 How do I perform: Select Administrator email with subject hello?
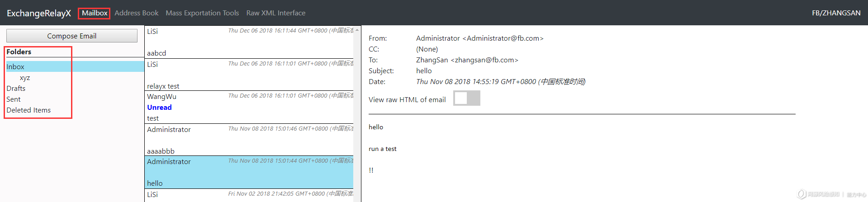pos(249,173)
